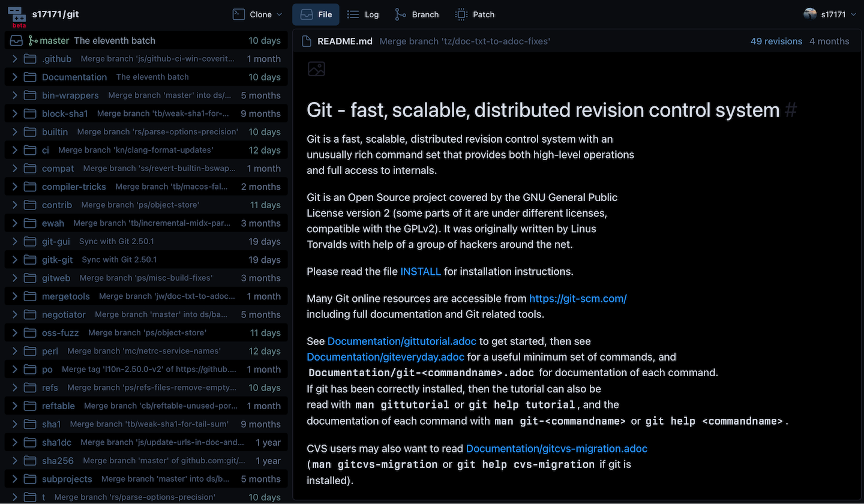This screenshot has width=864, height=504.
Task: Open the https://git-scm.com/ link
Action: click(x=578, y=298)
